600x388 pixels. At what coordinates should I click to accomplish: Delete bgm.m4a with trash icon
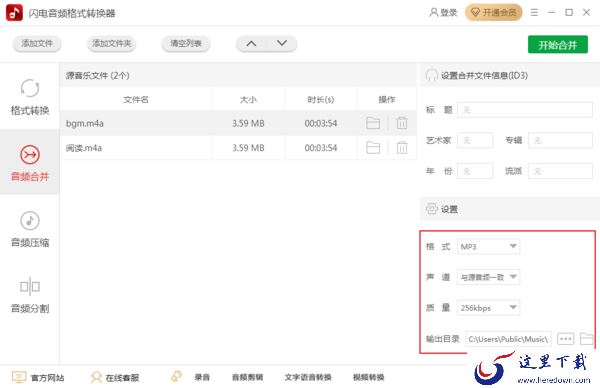pos(402,123)
